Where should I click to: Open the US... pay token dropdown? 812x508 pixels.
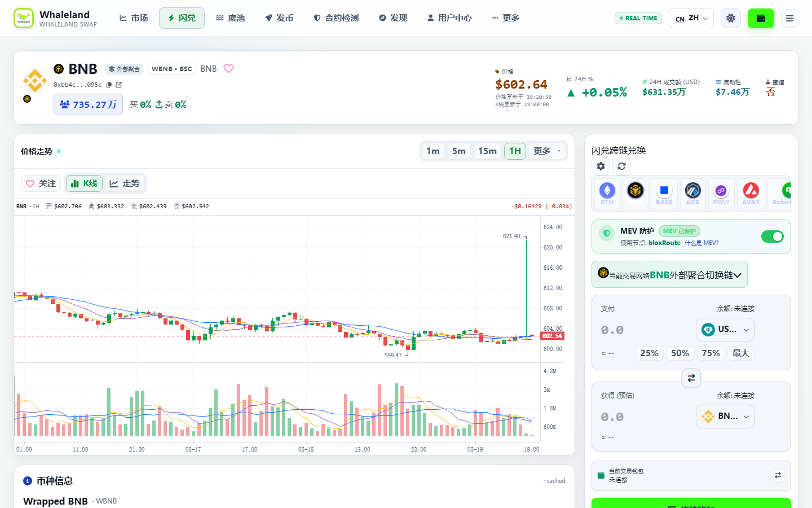725,330
